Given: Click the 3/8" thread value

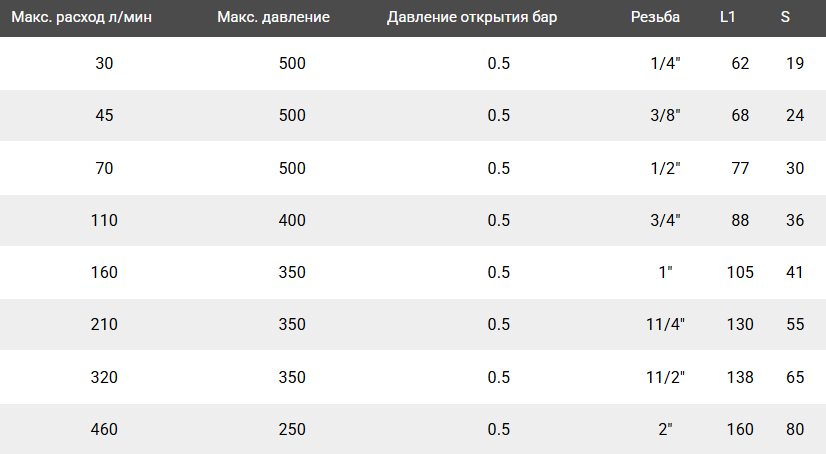Looking at the screenshot, I should point(665,116).
